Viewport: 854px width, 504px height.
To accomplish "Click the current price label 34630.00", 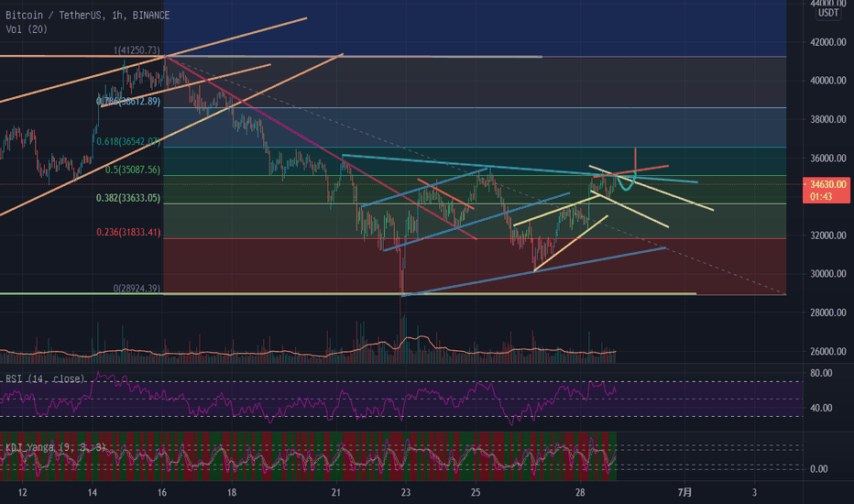I will coord(827,185).
